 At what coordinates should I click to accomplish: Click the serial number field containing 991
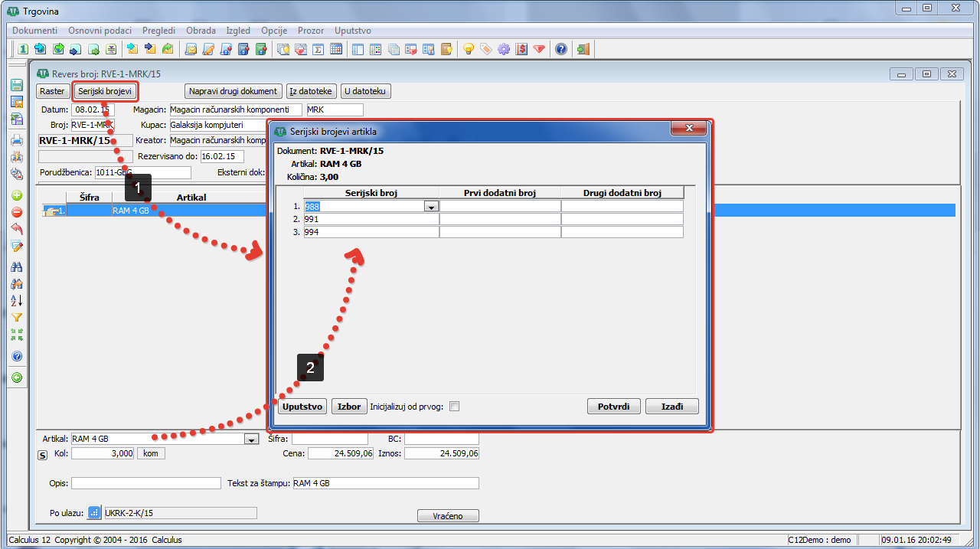click(x=371, y=219)
